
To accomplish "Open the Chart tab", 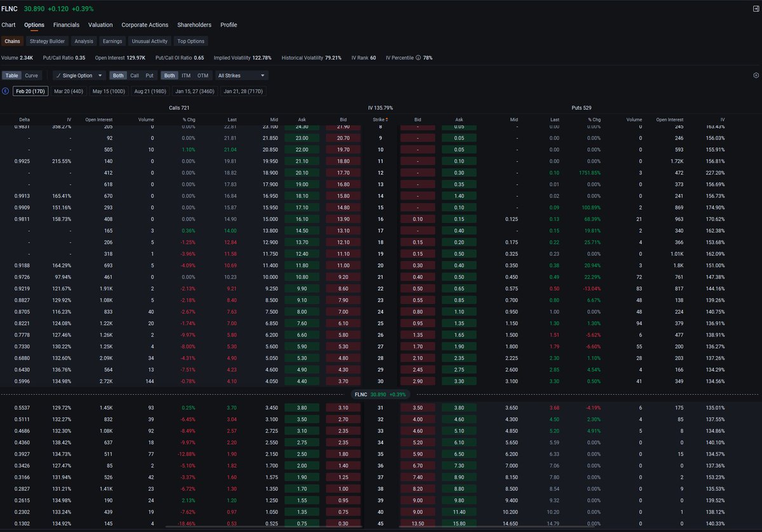I will tap(8, 25).
